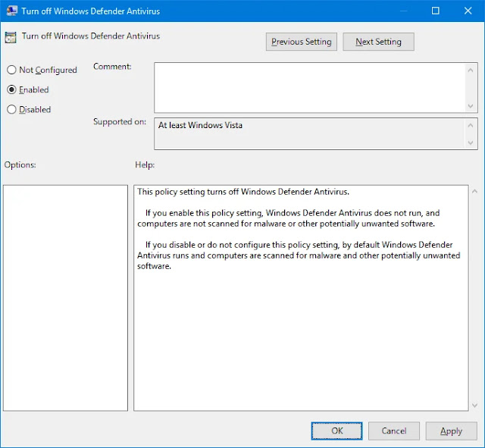The width and height of the screenshot is (485, 448).
Task: Click 'This policy setting turns off' help text
Action: pos(243,192)
